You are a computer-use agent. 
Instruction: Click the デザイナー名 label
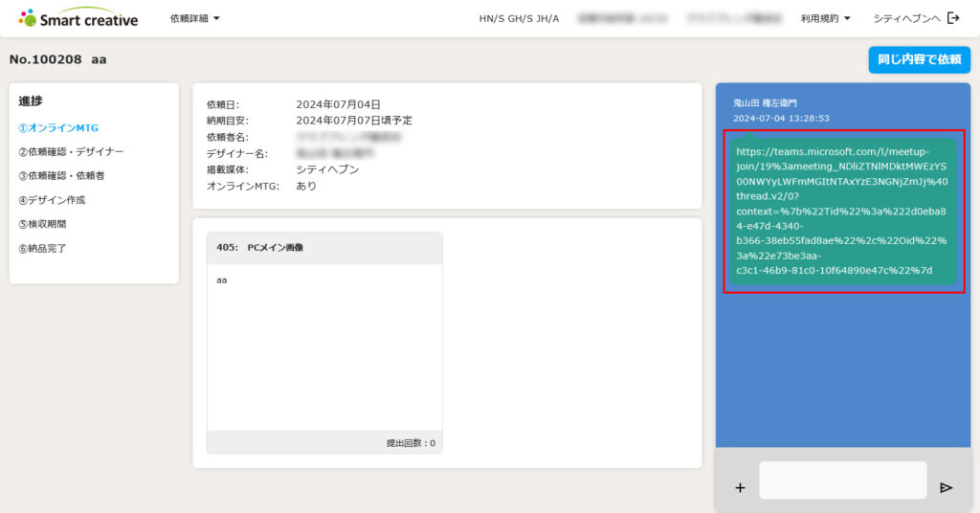(237, 153)
